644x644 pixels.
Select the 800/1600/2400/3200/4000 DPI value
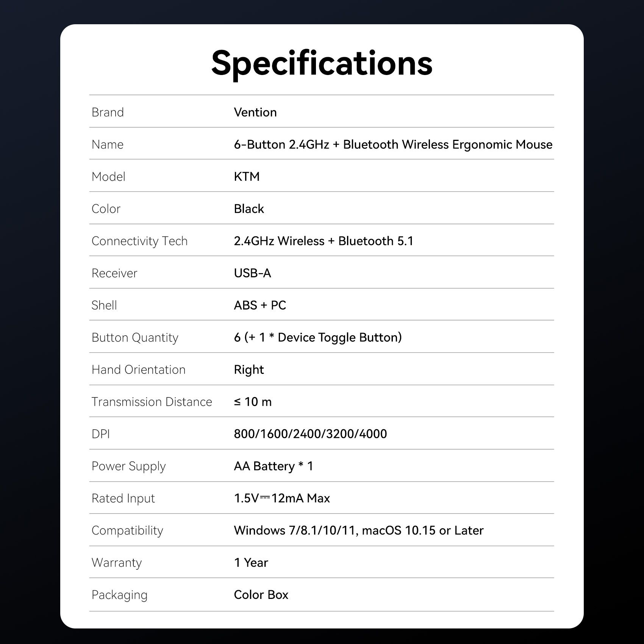pos(310,434)
